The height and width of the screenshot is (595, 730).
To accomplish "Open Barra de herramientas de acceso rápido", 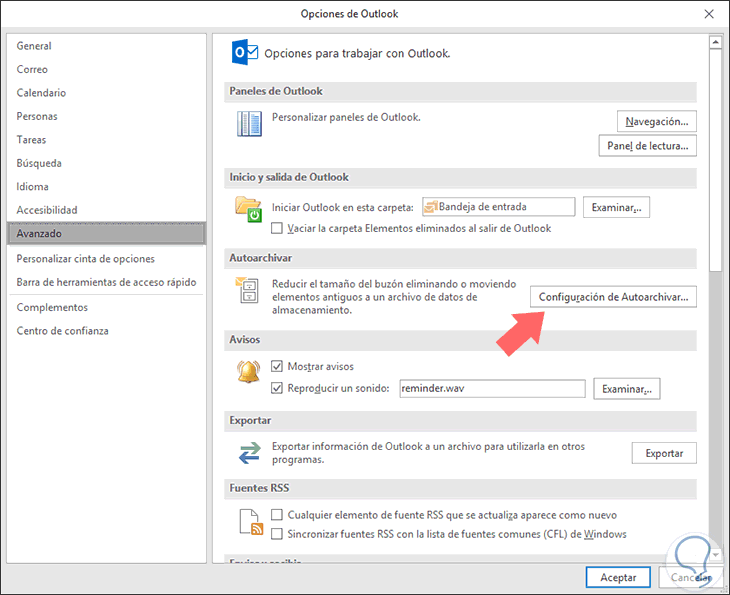I will (107, 282).
